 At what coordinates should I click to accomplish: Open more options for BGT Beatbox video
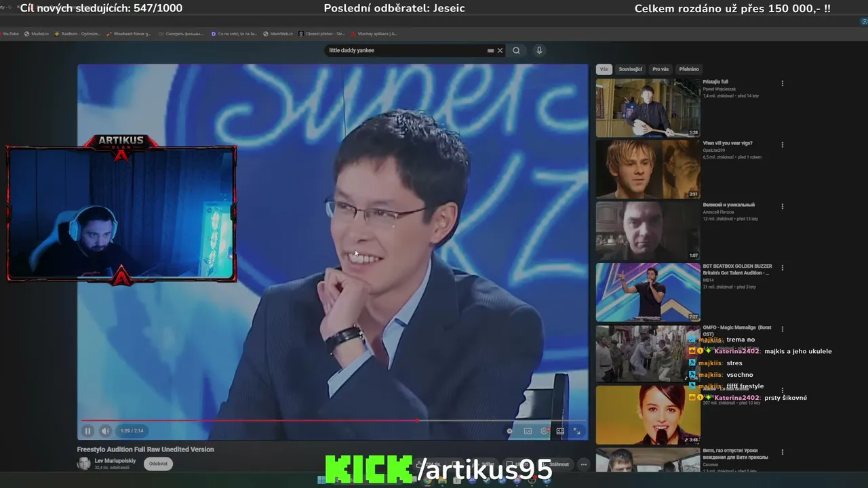pyautogui.click(x=782, y=268)
